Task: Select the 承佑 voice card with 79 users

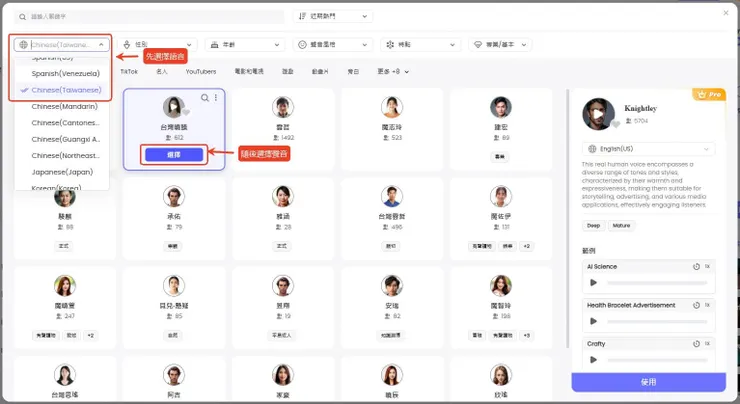Action: point(174,219)
